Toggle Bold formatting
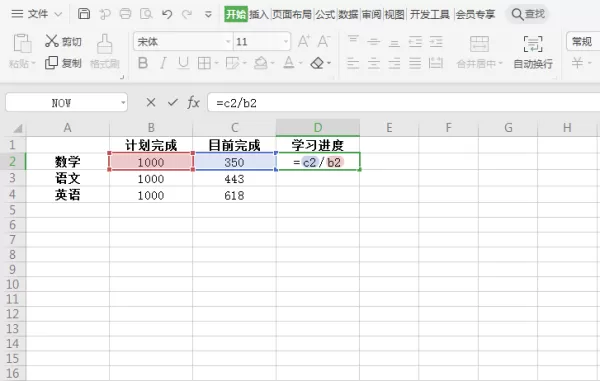600x381 pixels. (143, 63)
